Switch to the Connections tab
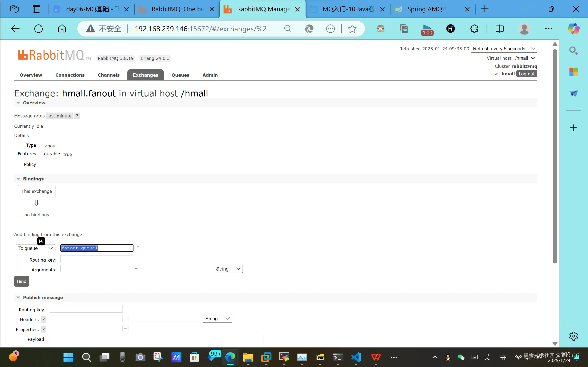Image resolution: width=588 pixels, height=367 pixels. click(x=70, y=75)
